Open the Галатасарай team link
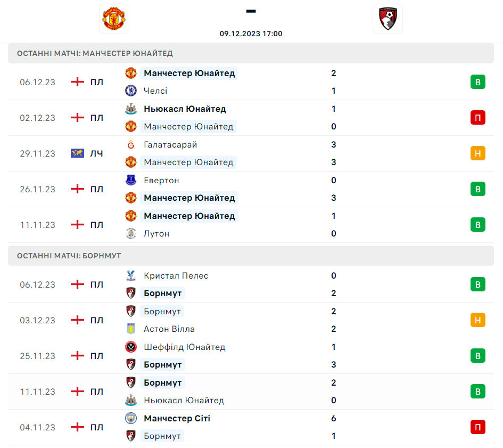 click(x=170, y=145)
